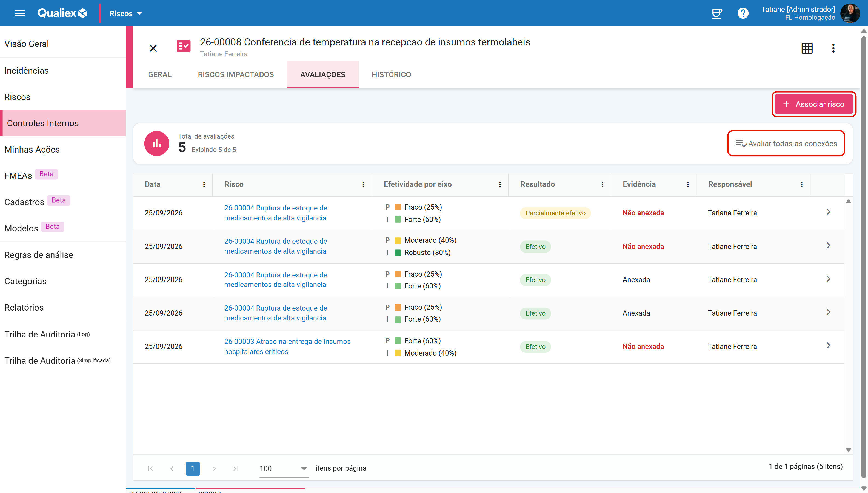
Task: Click Avaliar todas as conexões button
Action: [x=786, y=144]
